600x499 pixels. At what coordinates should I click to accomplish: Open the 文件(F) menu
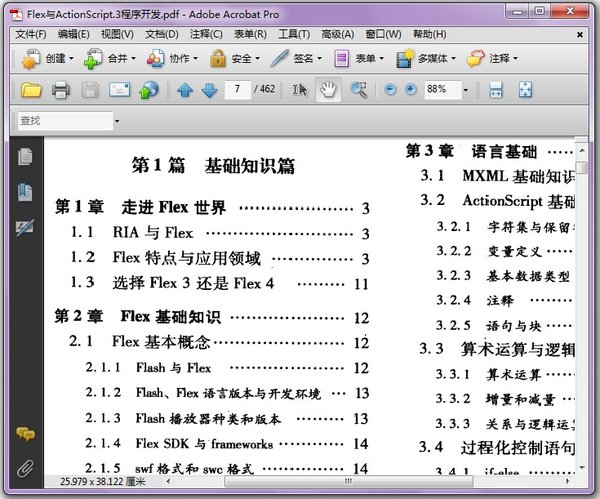[x=31, y=34]
